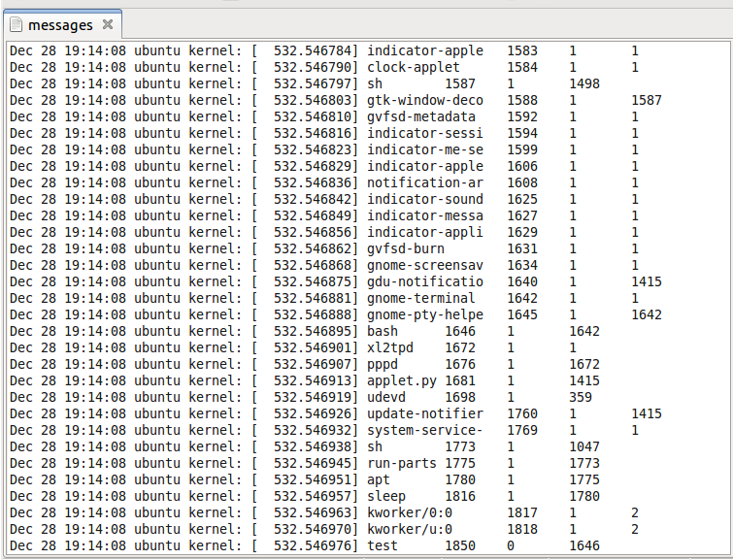Screen dimensions: 733x560
Task: Click applet.py process name
Action: pos(402,381)
